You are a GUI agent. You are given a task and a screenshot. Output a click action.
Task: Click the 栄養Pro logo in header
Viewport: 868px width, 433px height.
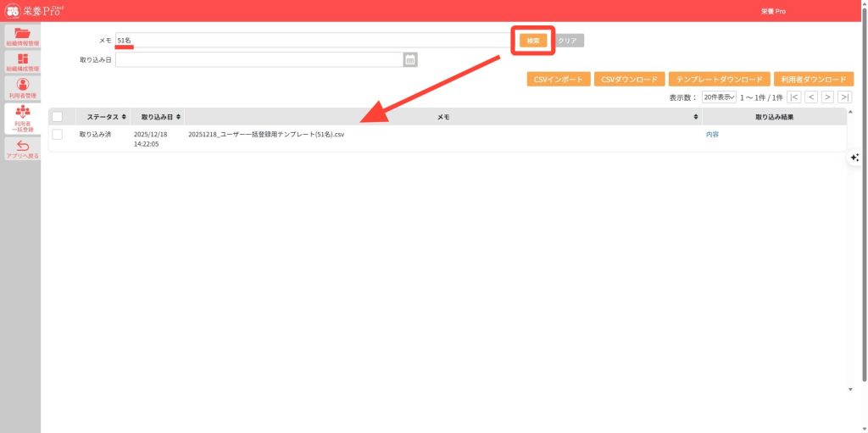(x=35, y=11)
